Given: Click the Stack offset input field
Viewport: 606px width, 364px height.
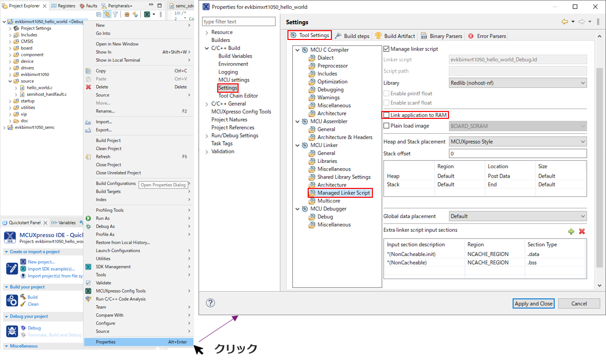Looking at the screenshot, I should click(x=518, y=153).
